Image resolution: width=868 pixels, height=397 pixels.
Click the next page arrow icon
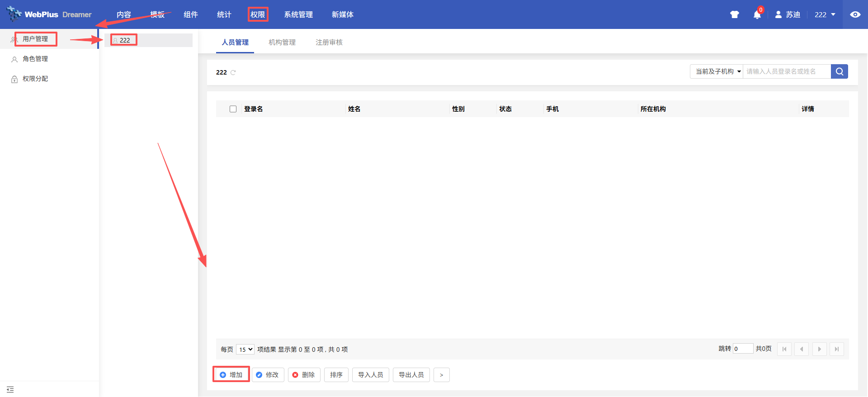click(819, 349)
